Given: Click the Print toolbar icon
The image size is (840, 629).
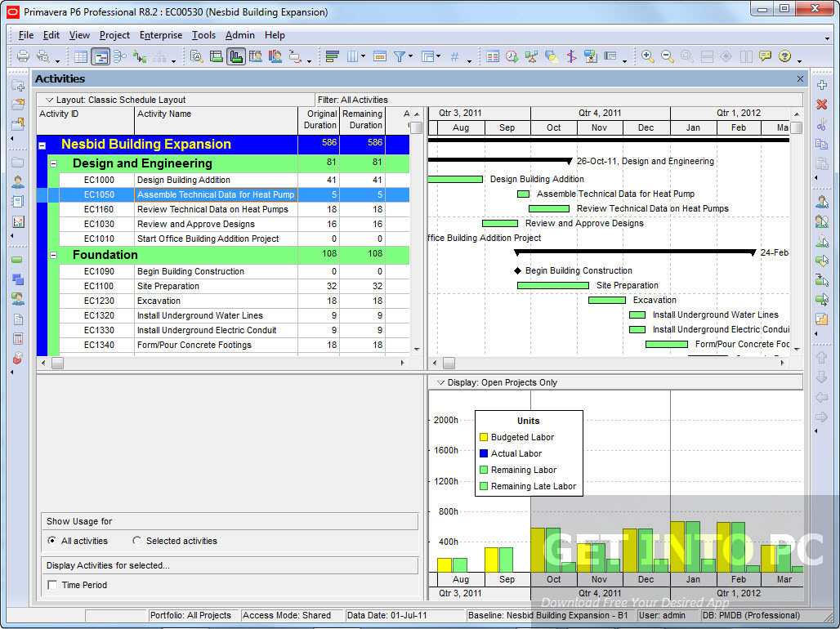Looking at the screenshot, I should [x=23, y=56].
